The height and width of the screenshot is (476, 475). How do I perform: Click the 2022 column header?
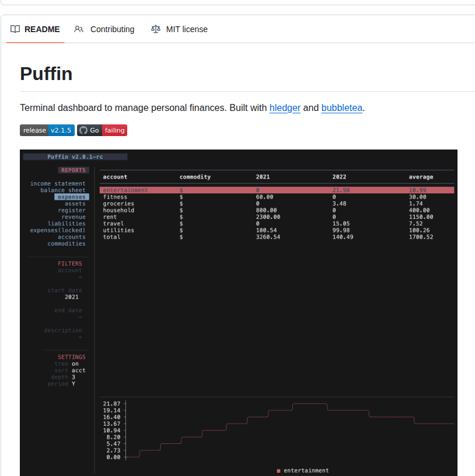339,177
